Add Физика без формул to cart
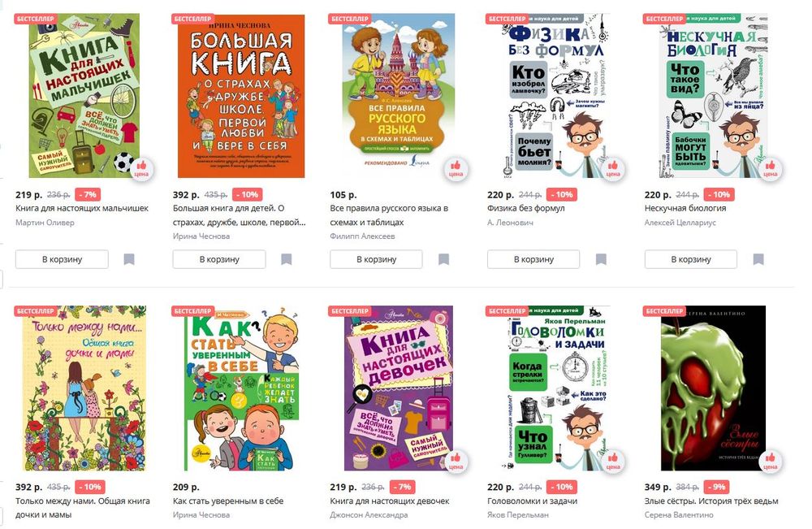 (533, 259)
